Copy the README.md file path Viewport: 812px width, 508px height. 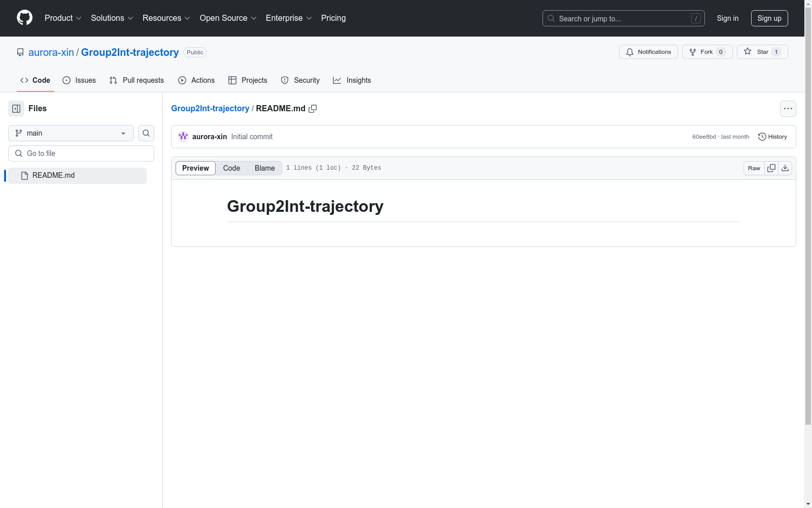313,109
